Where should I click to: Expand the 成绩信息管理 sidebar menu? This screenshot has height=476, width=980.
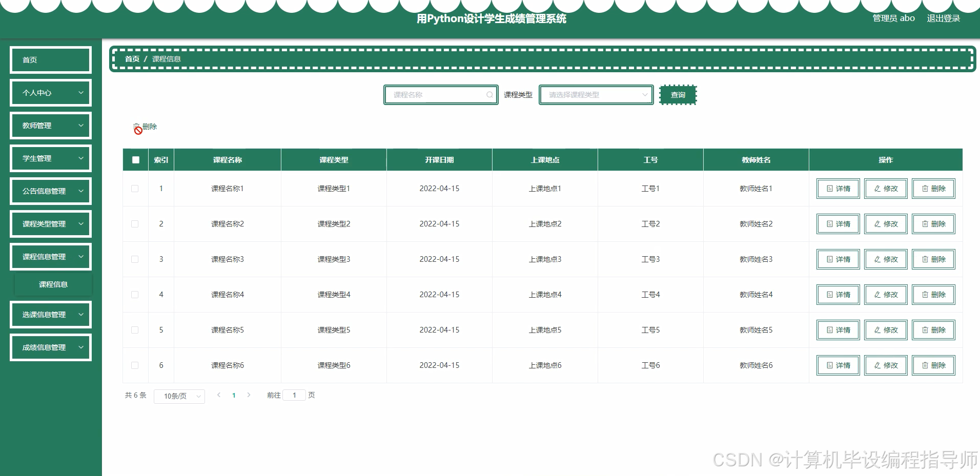[51, 347]
